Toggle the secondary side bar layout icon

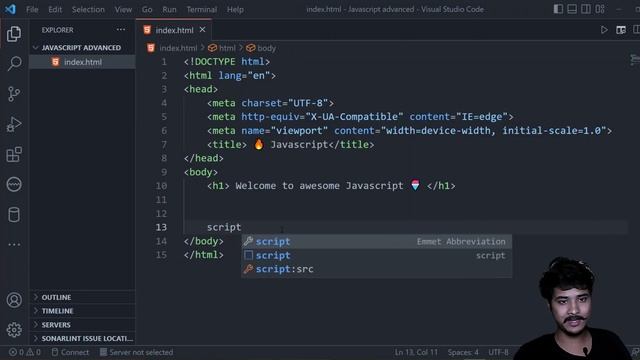[586, 9]
